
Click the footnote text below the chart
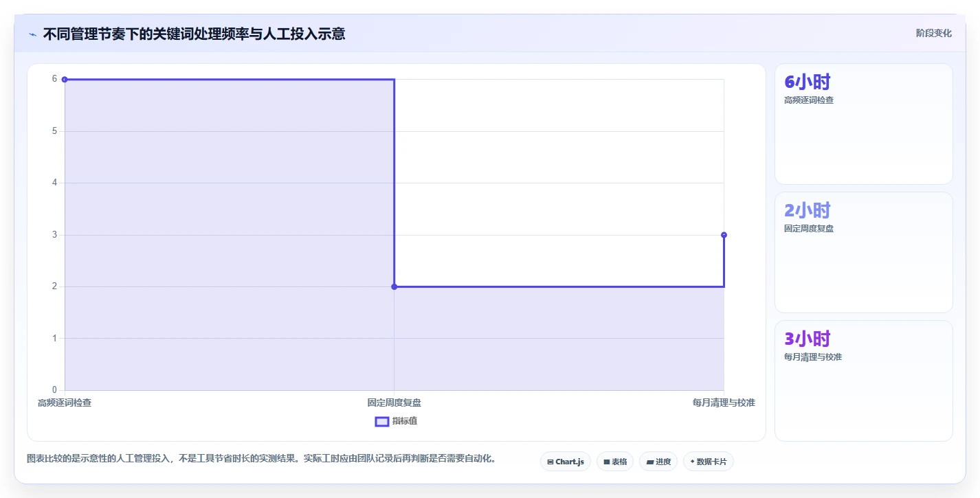261,458
